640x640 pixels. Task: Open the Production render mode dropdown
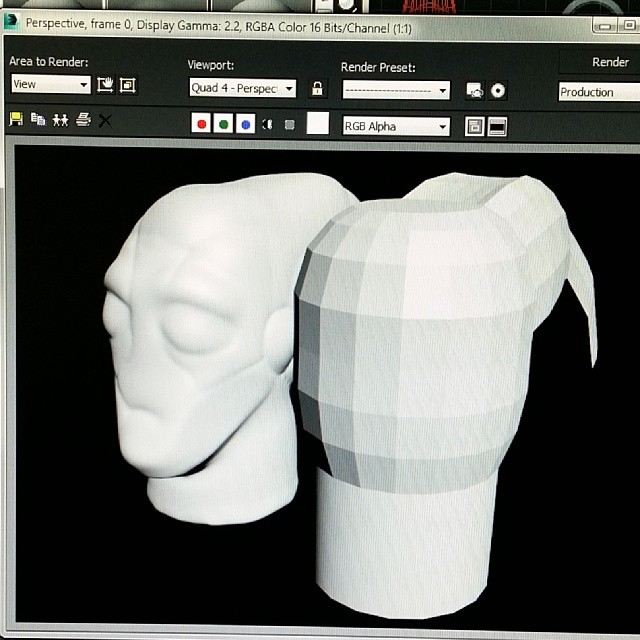coord(598,92)
